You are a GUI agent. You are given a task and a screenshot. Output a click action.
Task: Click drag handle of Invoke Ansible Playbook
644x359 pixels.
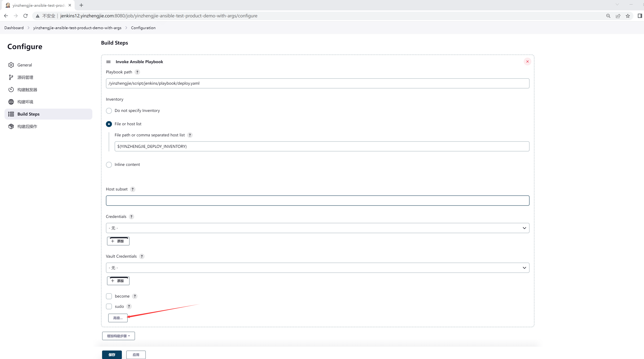[108, 62]
